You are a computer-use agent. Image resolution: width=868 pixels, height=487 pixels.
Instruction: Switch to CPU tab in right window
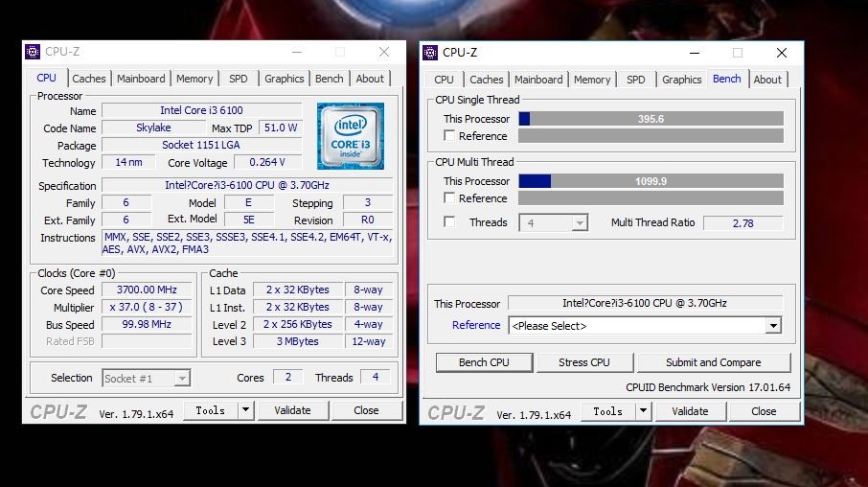pos(444,80)
